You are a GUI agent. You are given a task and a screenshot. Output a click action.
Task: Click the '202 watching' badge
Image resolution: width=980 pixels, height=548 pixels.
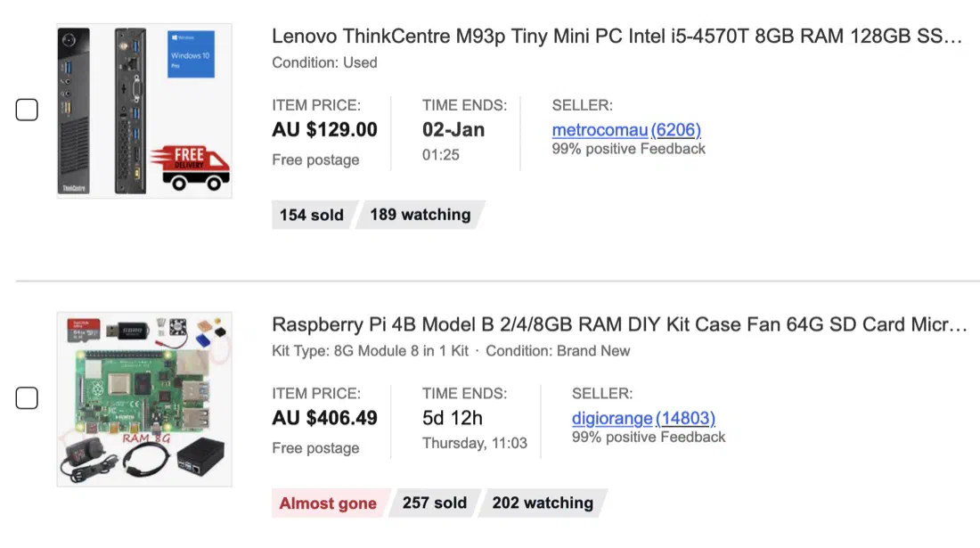(x=543, y=503)
